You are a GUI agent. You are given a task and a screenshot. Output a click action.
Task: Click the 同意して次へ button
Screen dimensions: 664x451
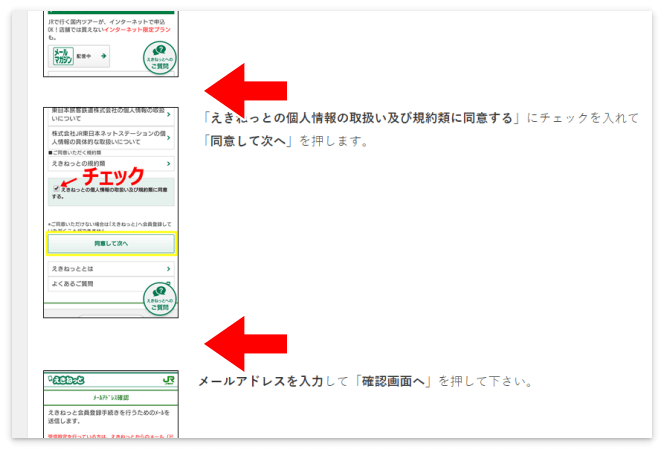coord(111,243)
